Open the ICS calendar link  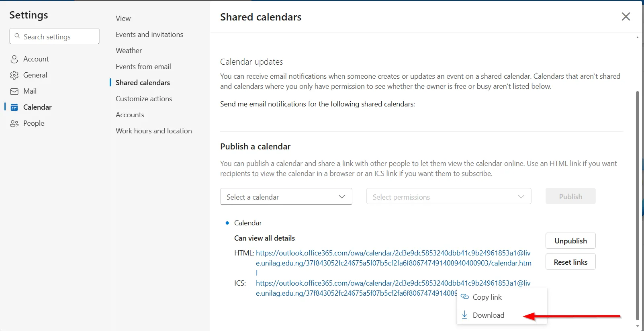(356, 288)
